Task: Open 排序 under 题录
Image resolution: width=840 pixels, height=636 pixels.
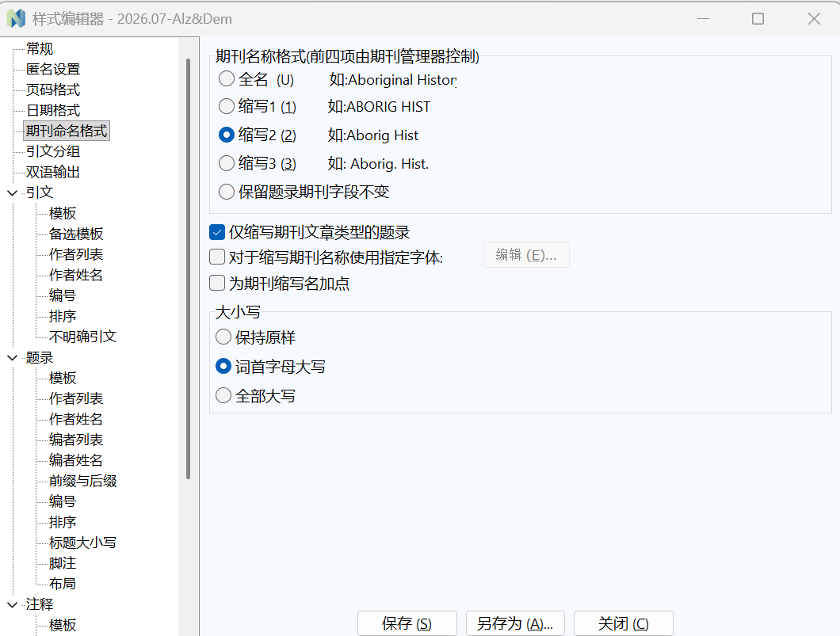Action: click(x=63, y=522)
